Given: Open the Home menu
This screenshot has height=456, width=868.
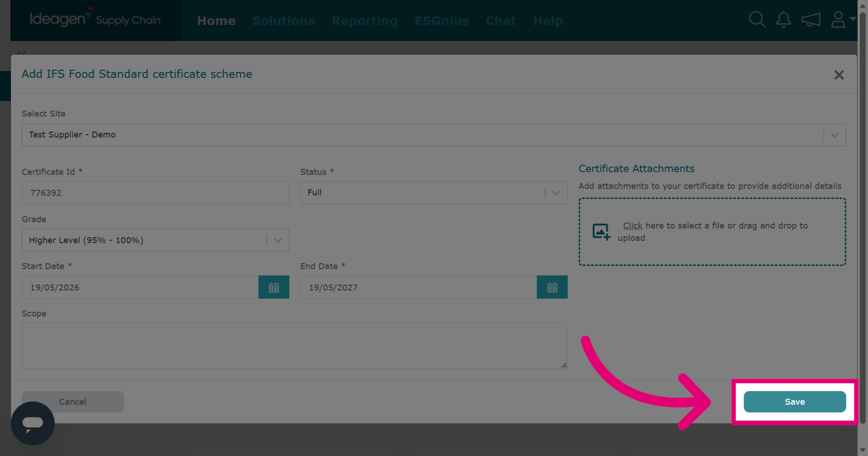Looking at the screenshot, I should pos(216,21).
